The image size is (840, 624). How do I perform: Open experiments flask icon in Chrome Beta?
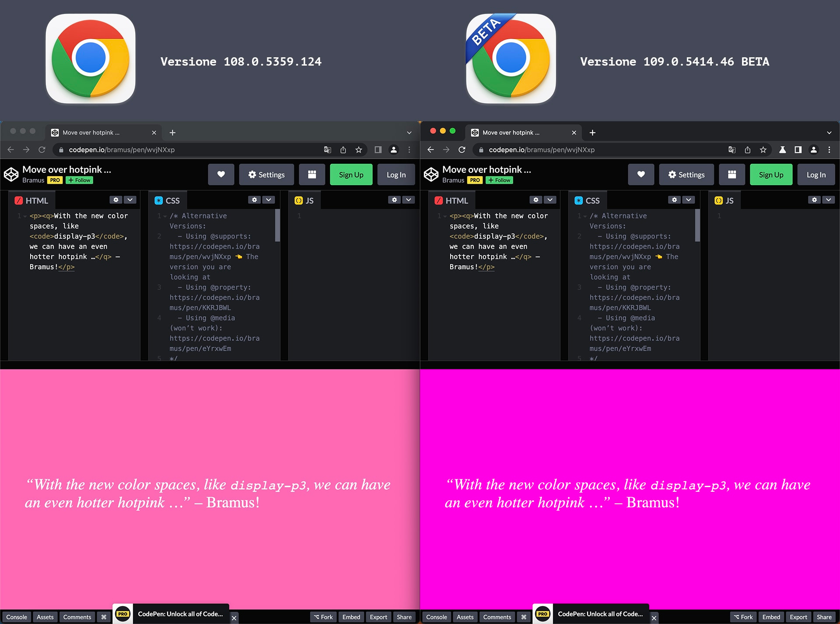783,150
